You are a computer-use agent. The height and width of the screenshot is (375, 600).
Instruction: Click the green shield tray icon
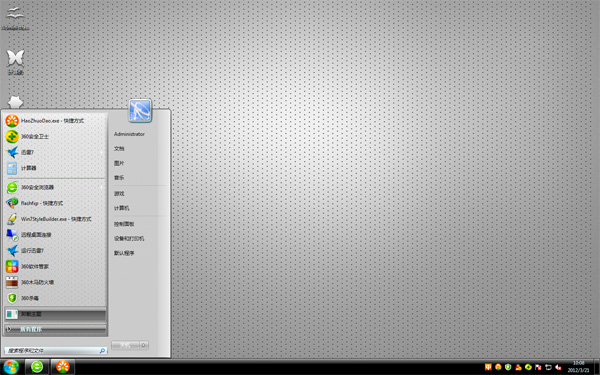pos(508,367)
